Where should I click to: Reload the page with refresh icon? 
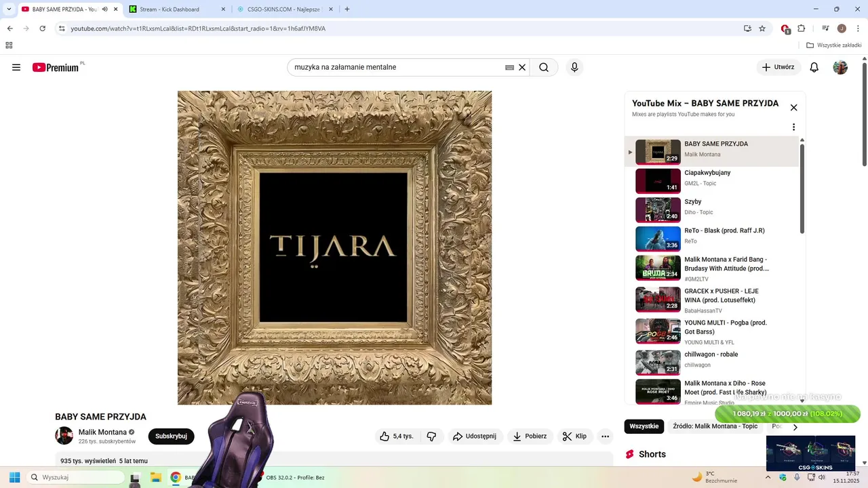coord(43,28)
